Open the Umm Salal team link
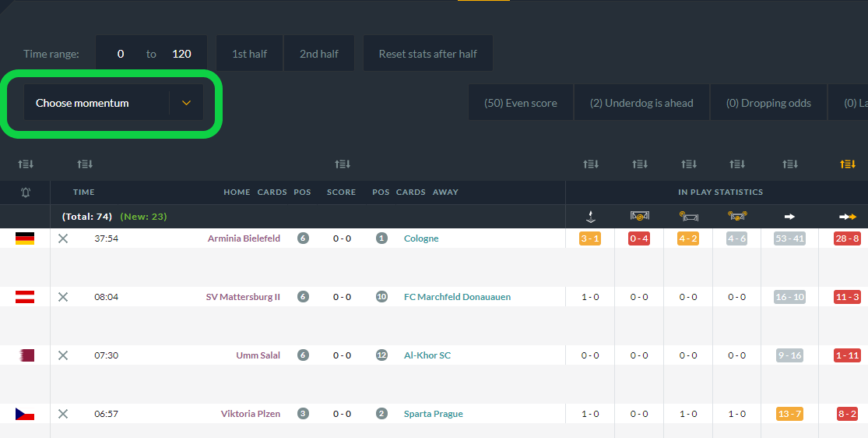 (258, 355)
